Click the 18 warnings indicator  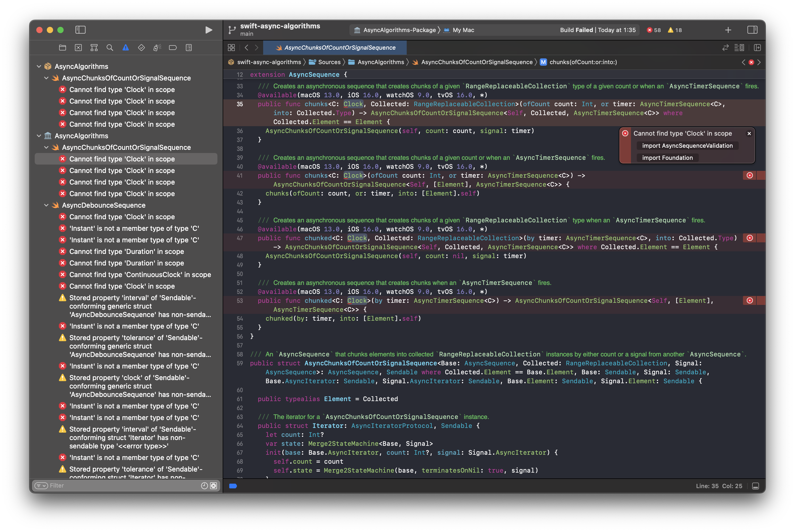click(675, 30)
